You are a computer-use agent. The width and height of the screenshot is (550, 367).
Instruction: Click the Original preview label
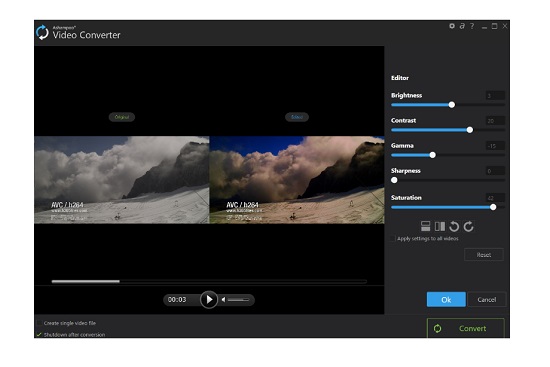[x=122, y=117]
